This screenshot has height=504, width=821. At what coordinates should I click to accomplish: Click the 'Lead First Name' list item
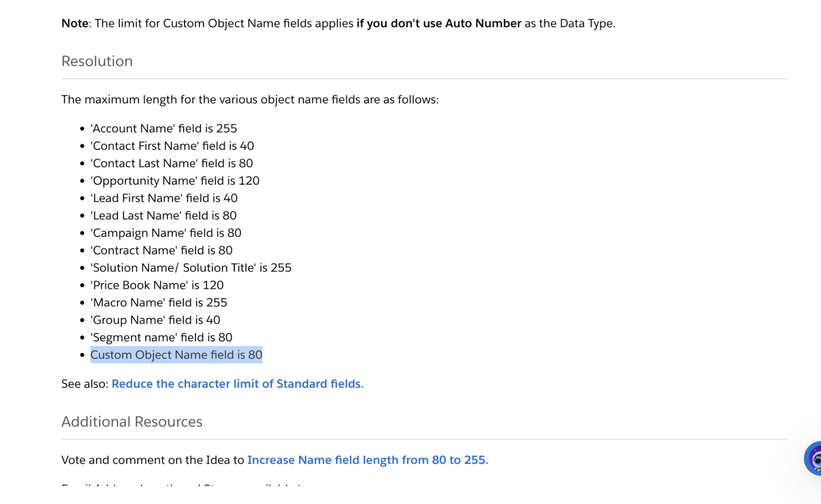[x=164, y=198]
